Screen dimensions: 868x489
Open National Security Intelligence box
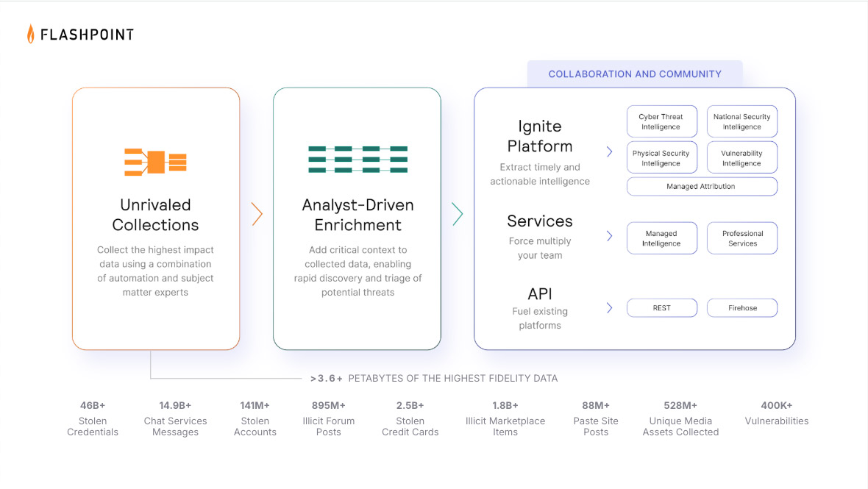point(742,121)
